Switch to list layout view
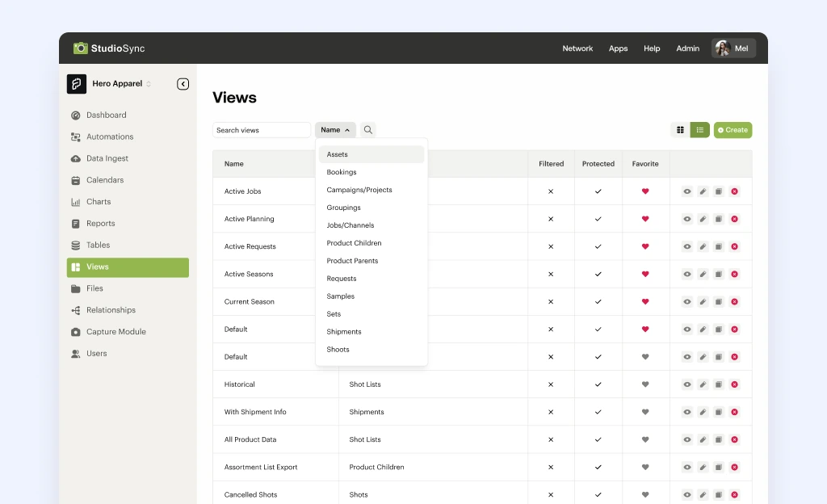Viewport: 827px width, 504px height. pos(700,130)
